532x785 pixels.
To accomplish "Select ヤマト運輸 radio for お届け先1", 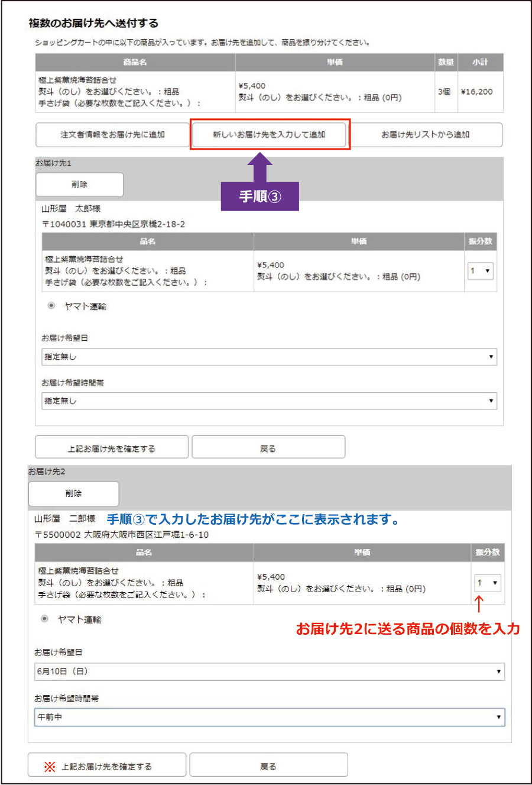I will click(51, 306).
